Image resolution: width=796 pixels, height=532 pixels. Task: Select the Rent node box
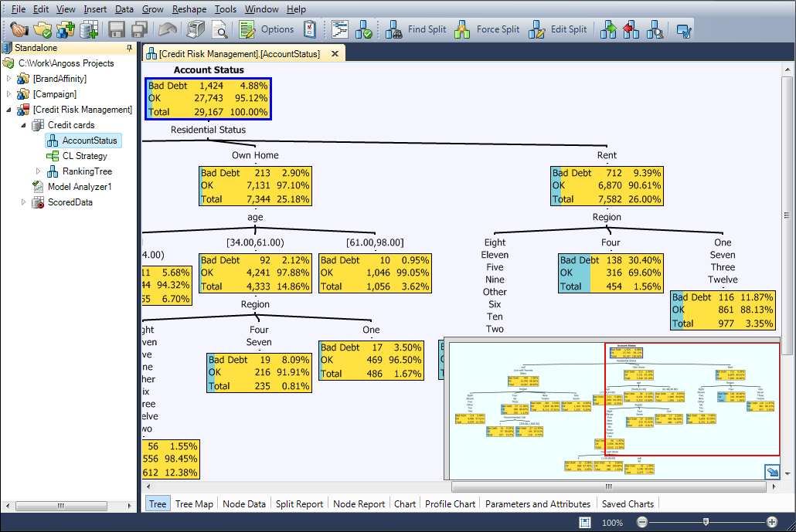coord(607,186)
